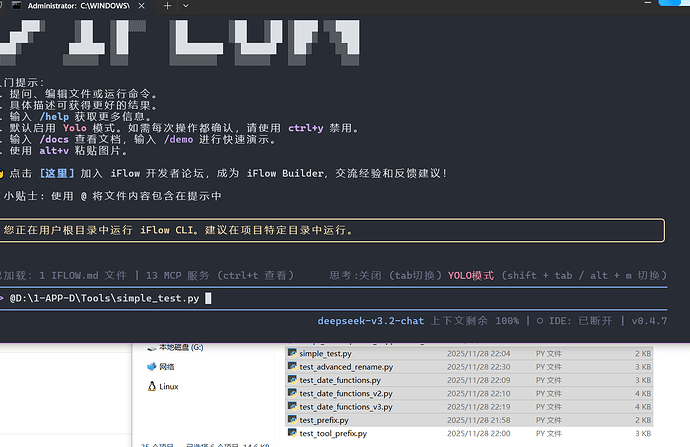
Task: Click the test_tool_prefix.py file icon
Action: point(292,433)
